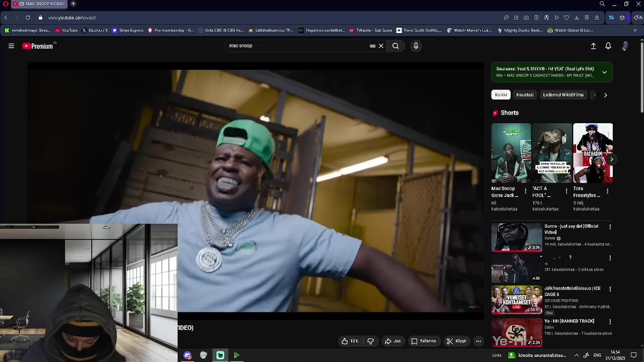Open options for 'ACT A FOOL' Short
Screen dimensions: 644x362
[x=566, y=191]
